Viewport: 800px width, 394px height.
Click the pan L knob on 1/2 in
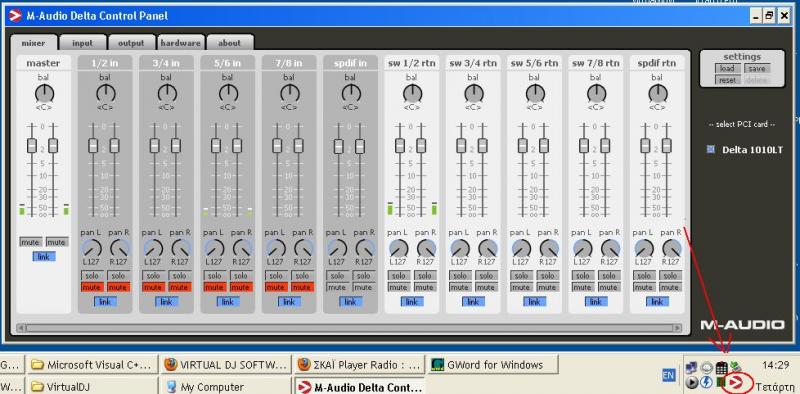click(91, 248)
